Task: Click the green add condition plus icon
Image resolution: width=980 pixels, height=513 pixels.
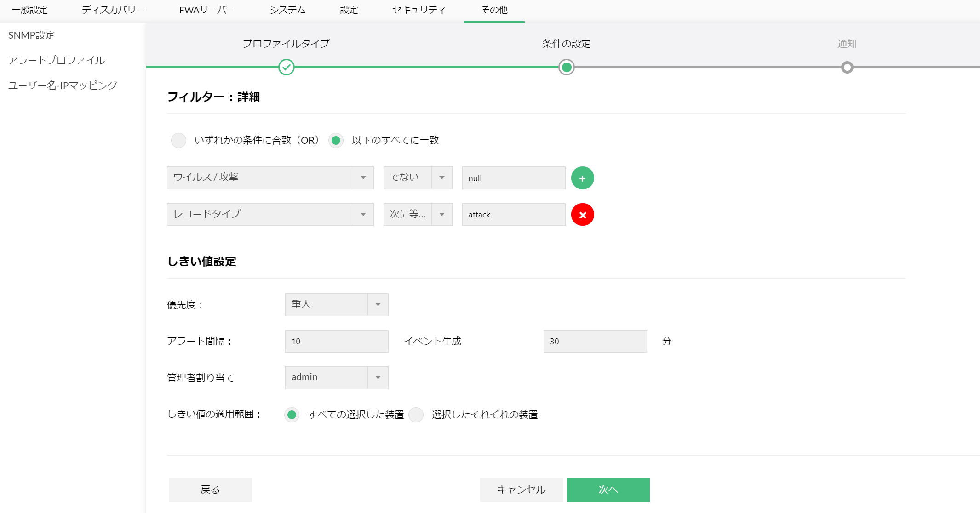Action: pyautogui.click(x=582, y=178)
